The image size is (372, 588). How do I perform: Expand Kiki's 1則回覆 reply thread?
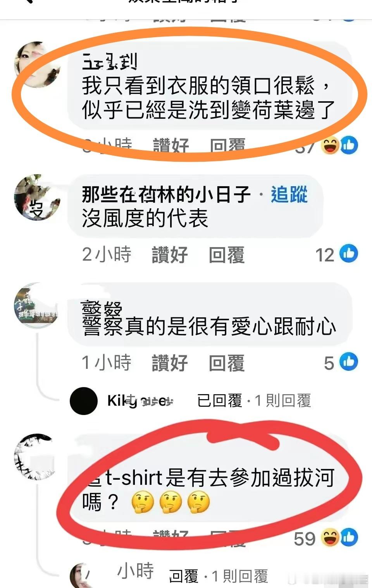coord(282,401)
